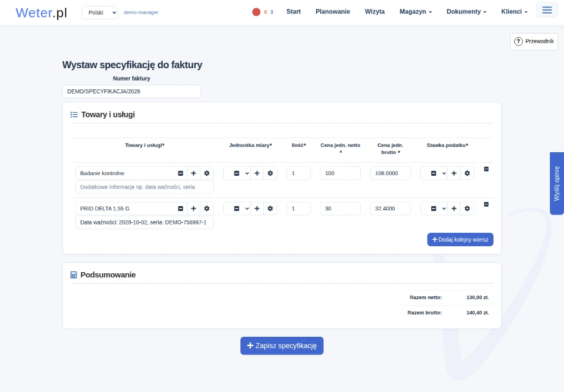The image size is (564, 392).
Task: Click the red status circle in the header
Action: pos(256,12)
